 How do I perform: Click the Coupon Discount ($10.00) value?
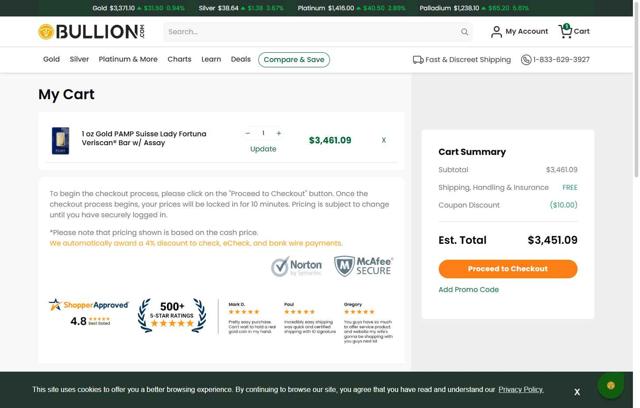point(563,205)
